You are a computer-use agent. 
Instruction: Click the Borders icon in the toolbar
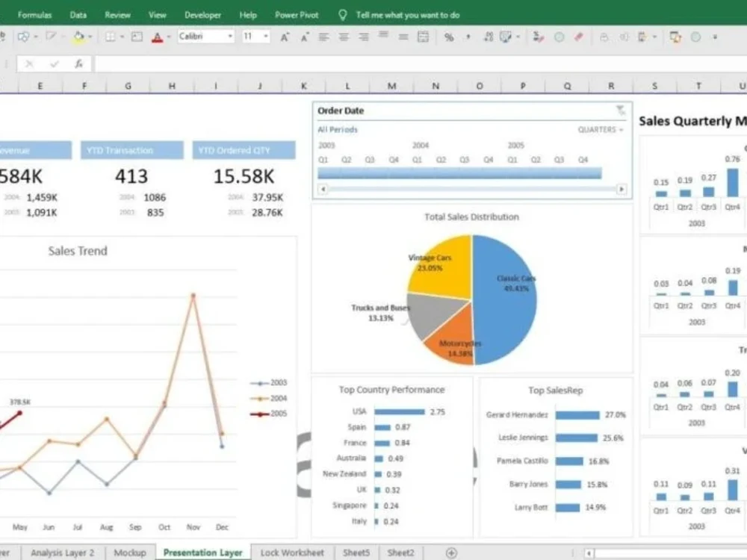point(110,37)
